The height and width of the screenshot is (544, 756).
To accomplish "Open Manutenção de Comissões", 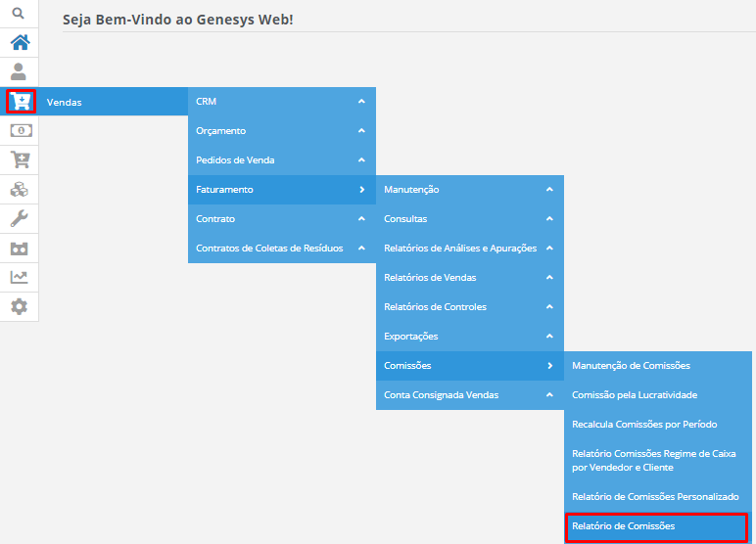I will click(658, 366).
